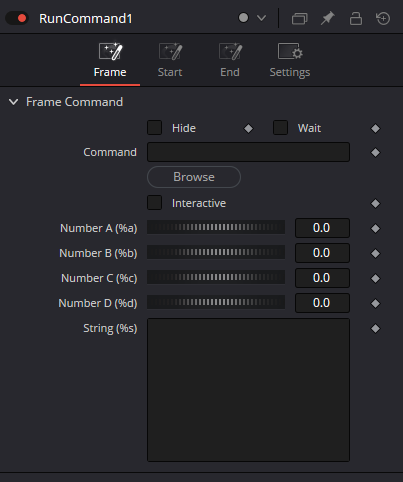This screenshot has height=482, width=403.
Task: Click the RunCommand1 node name
Action: [86, 18]
